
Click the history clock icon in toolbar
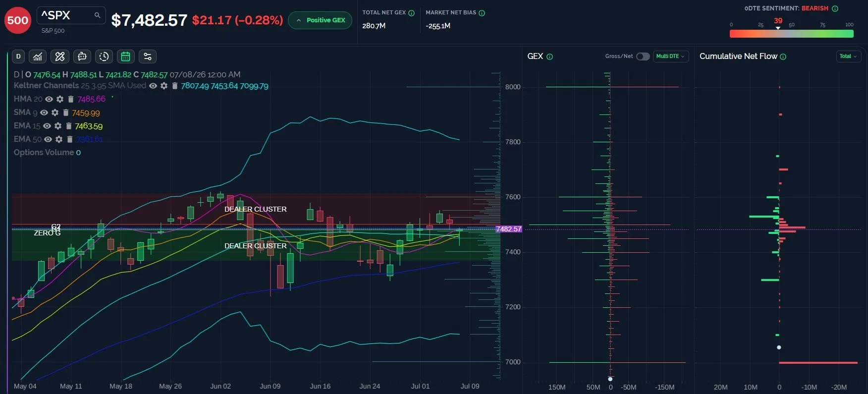pyautogui.click(x=104, y=56)
